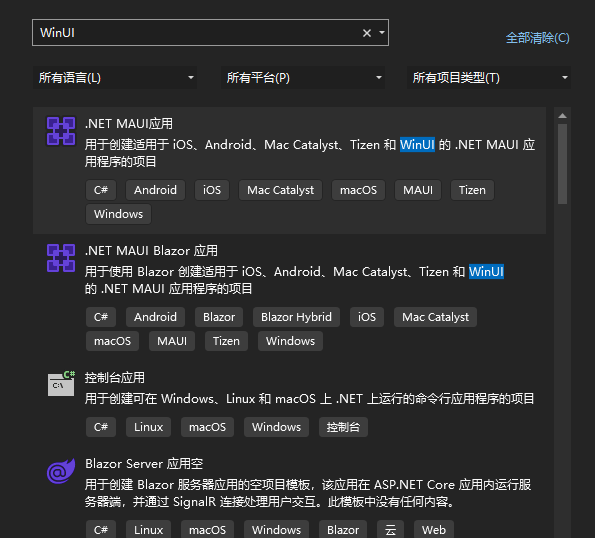Click the Blazor Hybrid tag

pos(296,317)
